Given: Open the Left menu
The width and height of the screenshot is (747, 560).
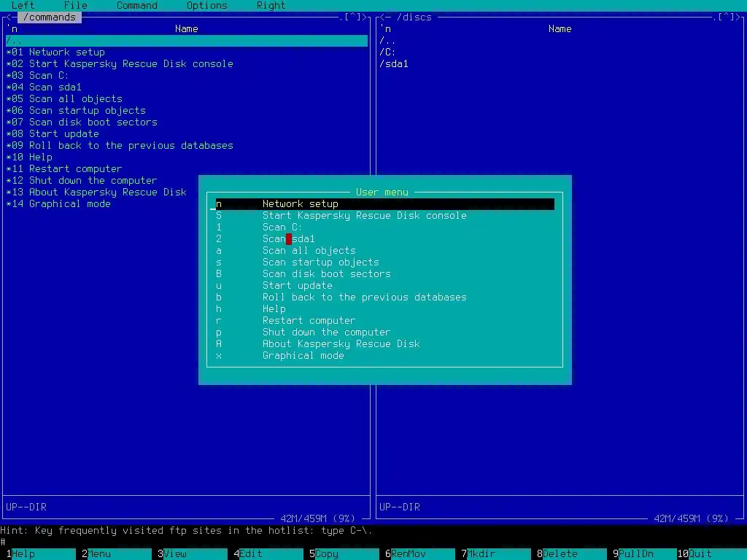Looking at the screenshot, I should [x=23, y=5].
